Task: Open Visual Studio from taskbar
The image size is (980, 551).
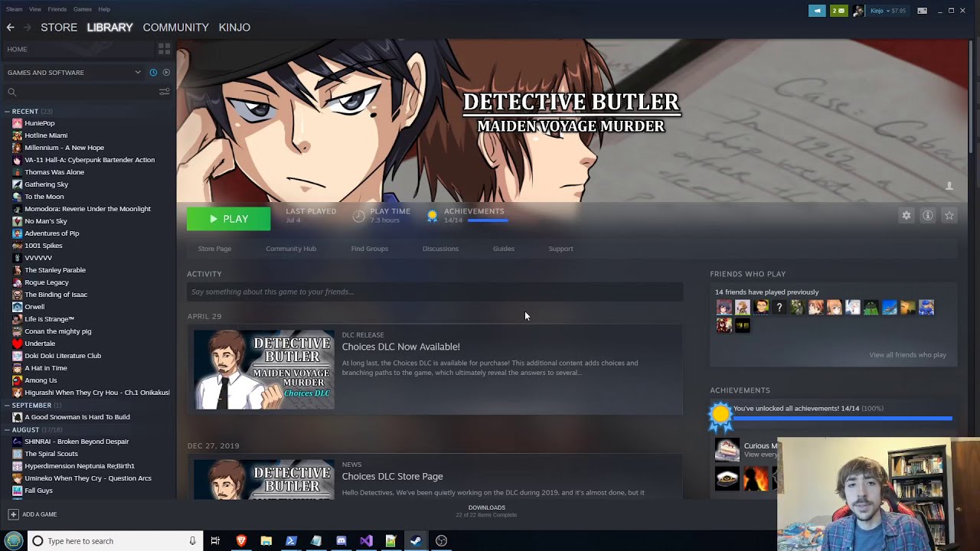Action: (x=366, y=541)
